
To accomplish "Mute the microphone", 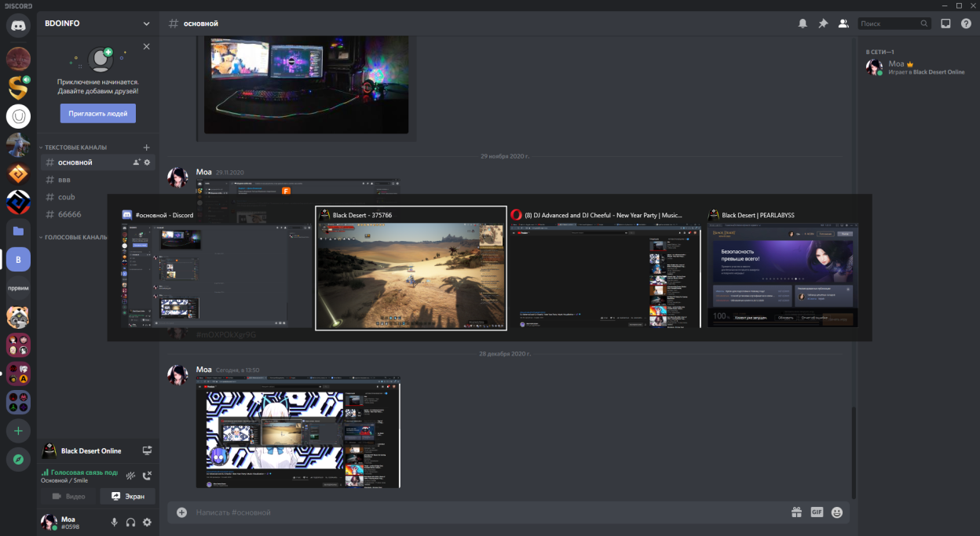I will pyautogui.click(x=115, y=523).
